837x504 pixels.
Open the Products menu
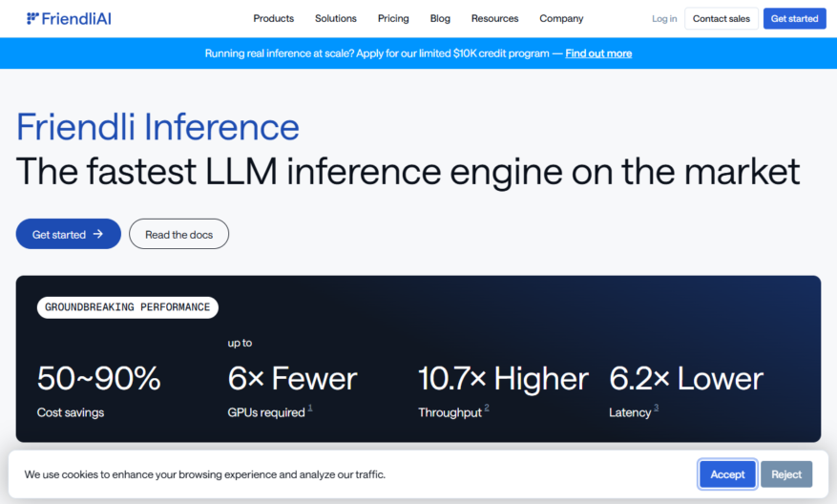tap(273, 19)
